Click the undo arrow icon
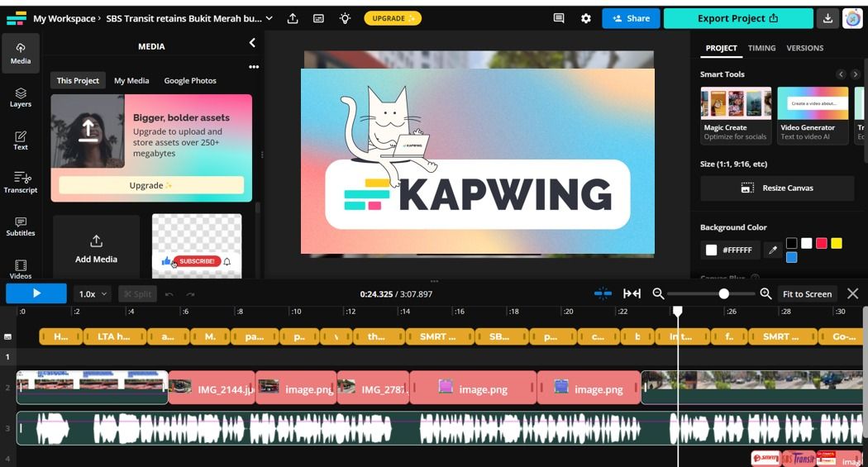This screenshot has height=467, width=868. (169, 293)
